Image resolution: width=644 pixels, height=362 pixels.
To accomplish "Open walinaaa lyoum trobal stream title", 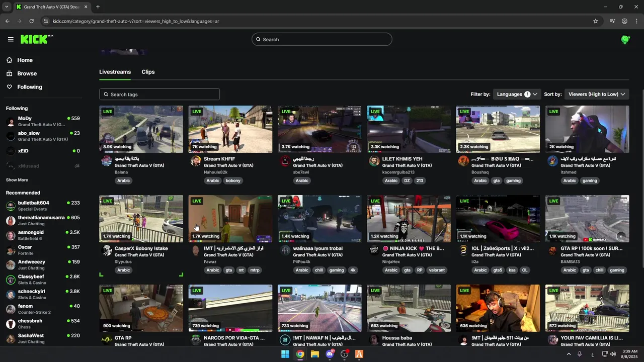I will [318, 248].
